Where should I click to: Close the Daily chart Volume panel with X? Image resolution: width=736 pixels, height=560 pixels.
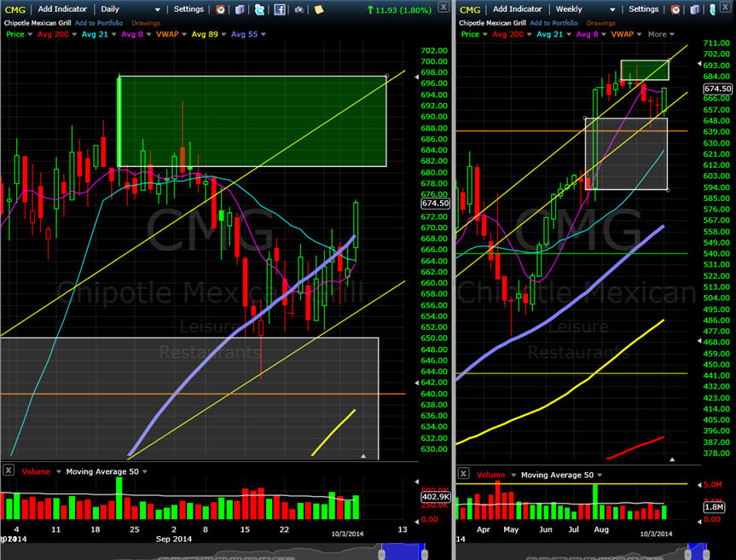9,470
